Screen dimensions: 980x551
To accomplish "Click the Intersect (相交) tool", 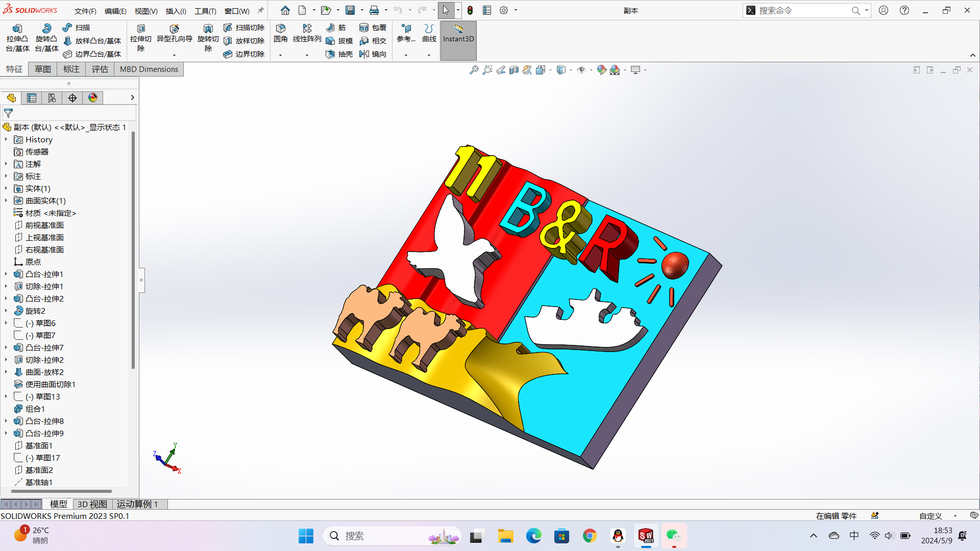I will (373, 41).
